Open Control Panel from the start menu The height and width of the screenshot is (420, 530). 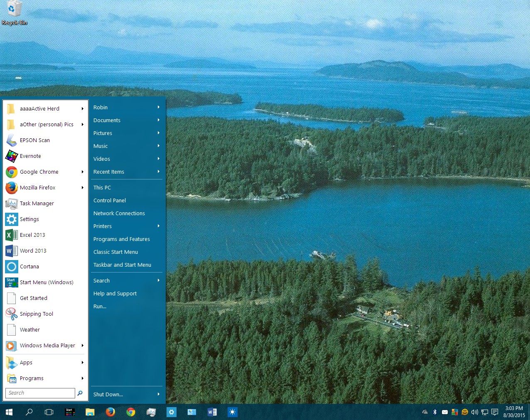tap(127, 200)
